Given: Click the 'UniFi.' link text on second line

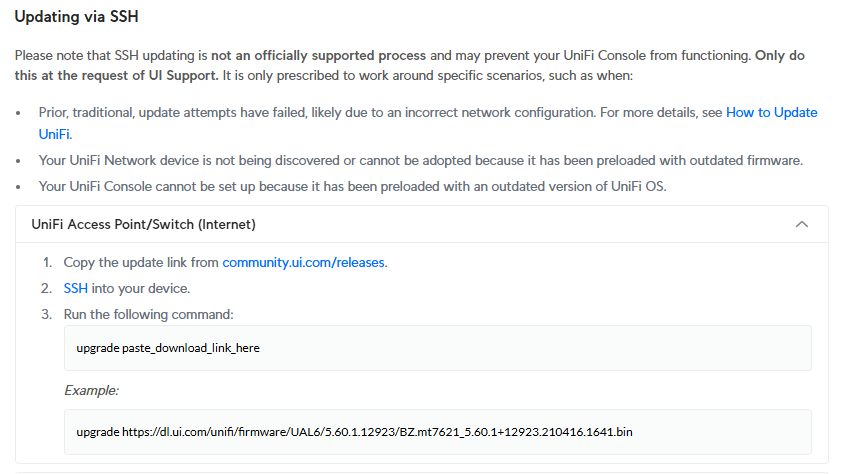Looking at the screenshot, I should coord(55,134).
